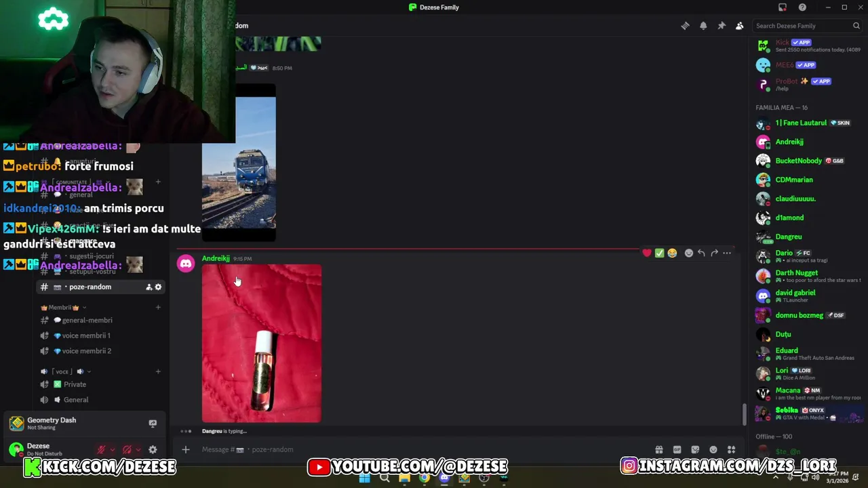The height and width of the screenshot is (488, 868).
Task: React with laughing-crying emoji
Action: pyautogui.click(x=672, y=253)
